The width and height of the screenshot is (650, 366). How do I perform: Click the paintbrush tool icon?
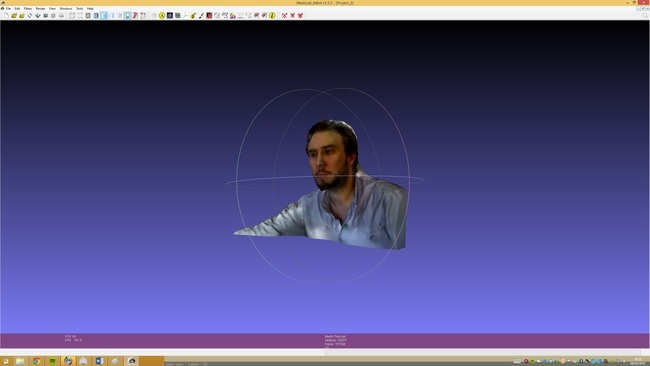(201, 15)
